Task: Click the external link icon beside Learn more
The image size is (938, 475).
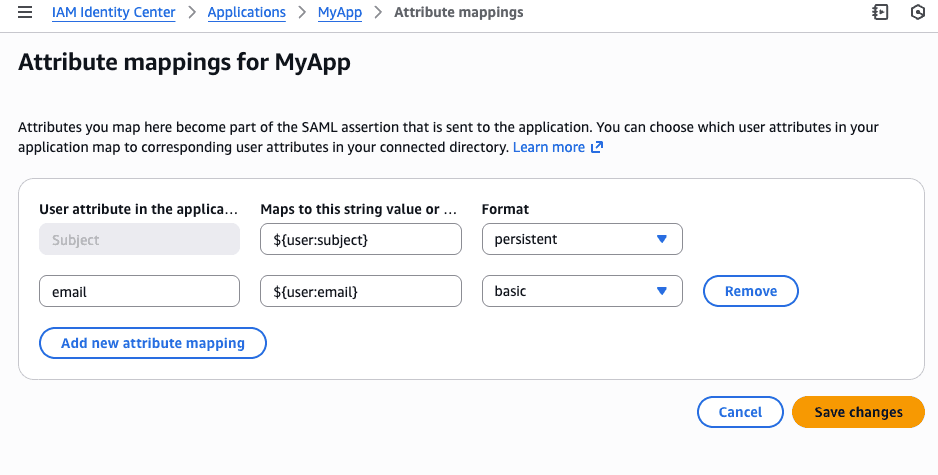Action: (x=597, y=147)
